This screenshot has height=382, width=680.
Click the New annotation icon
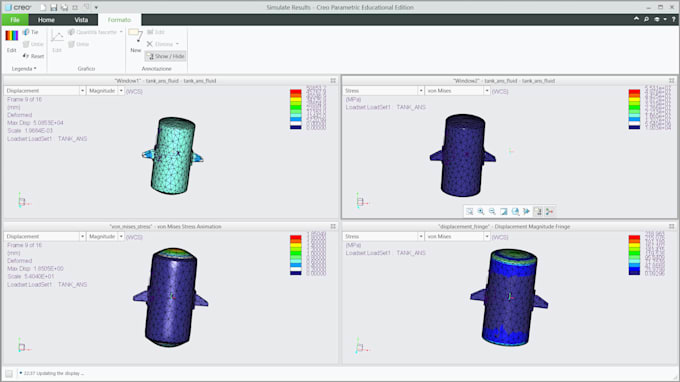(135, 36)
